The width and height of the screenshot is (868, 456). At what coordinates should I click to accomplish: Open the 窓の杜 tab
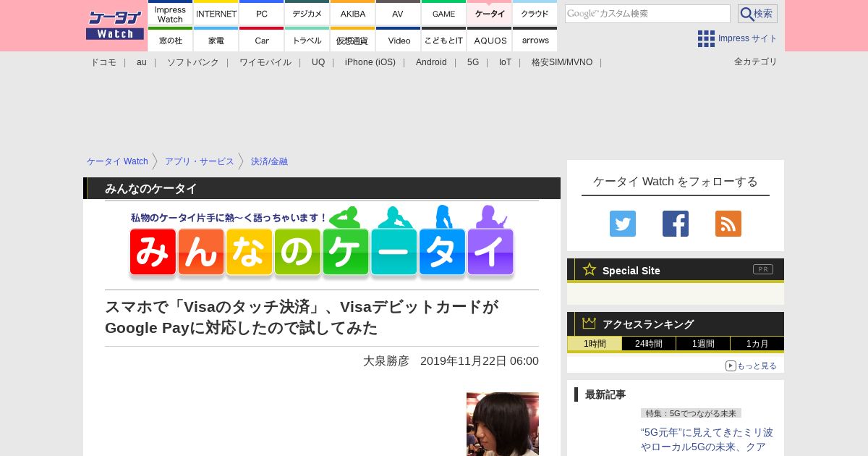(x=171, y=40)
